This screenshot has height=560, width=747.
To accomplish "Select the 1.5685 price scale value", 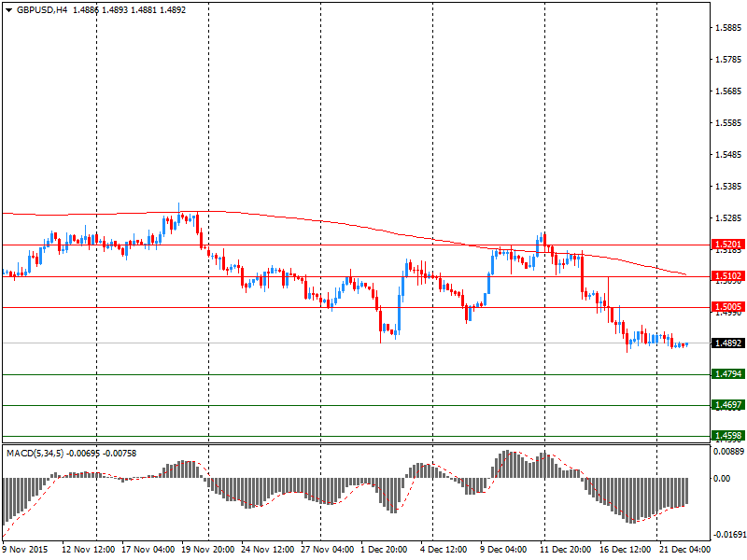I will coord(728,91).
